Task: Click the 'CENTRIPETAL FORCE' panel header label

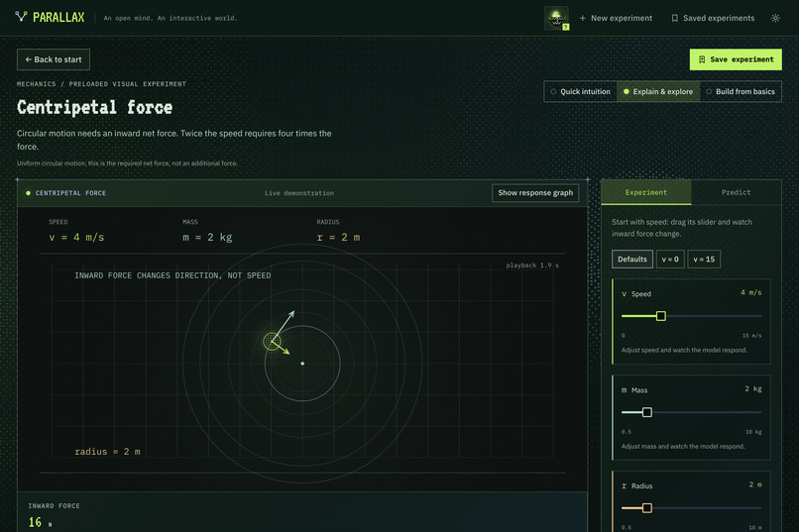Action: pos(70,193)
